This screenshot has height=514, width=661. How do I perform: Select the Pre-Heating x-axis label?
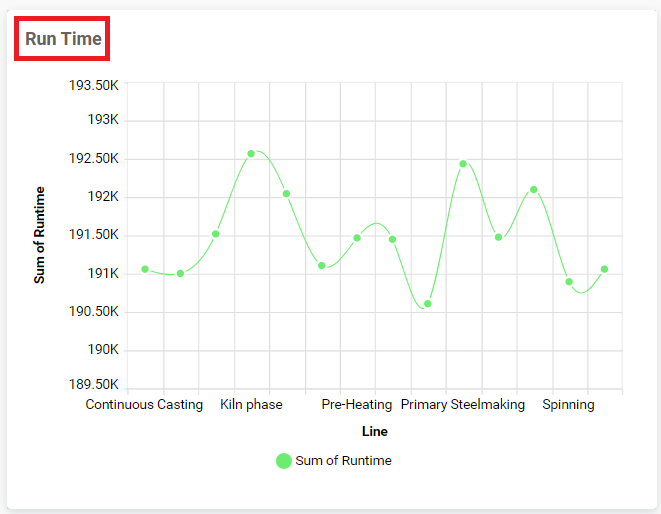[x=357, y=405]
